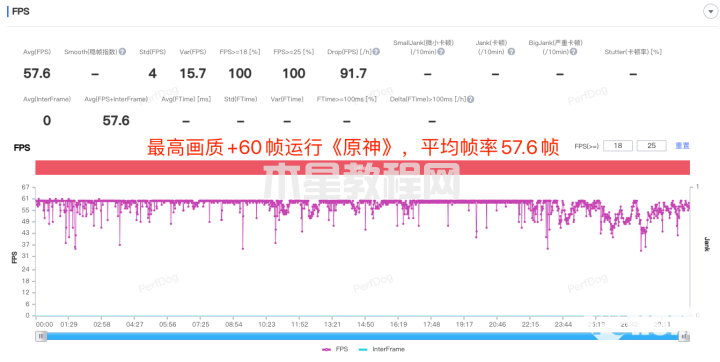Click the 67 value on FPS y-axis
The height and width of the screenshot is (362, 720).
26,187
